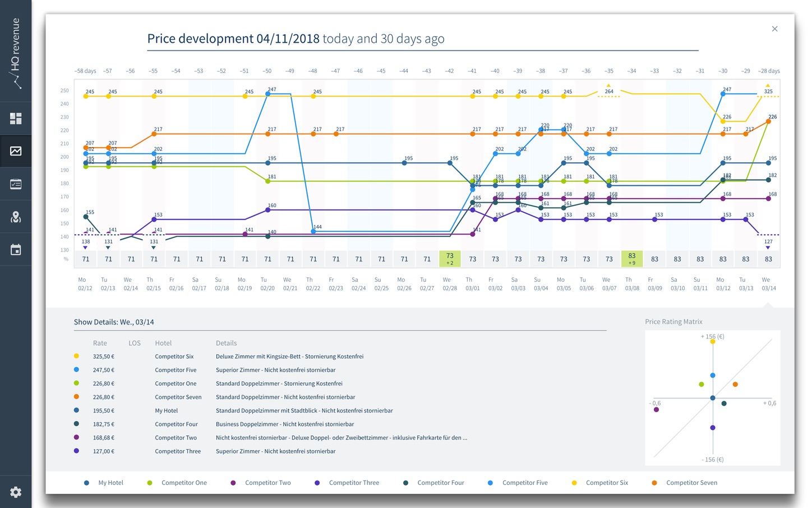Click the green Competitor One dot in the Price Rating Matrix
The width and height of the screenshot is (812, 508).
[x=702, y=385]
